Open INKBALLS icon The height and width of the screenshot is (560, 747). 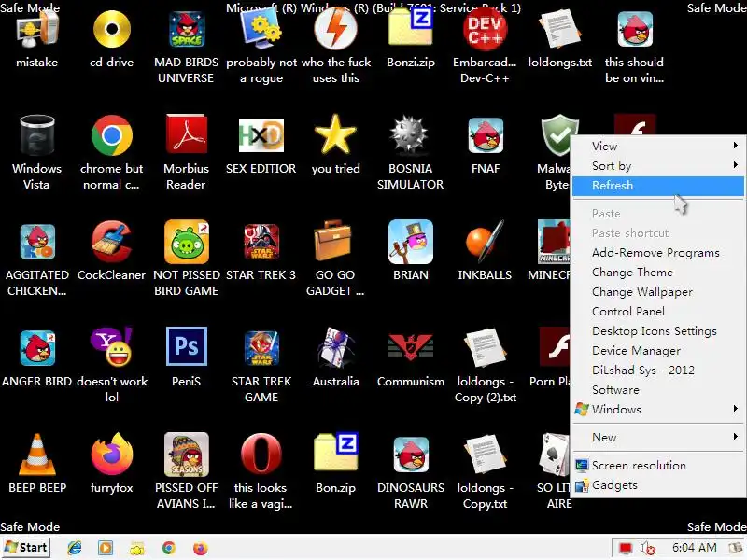tap(485, 242)
